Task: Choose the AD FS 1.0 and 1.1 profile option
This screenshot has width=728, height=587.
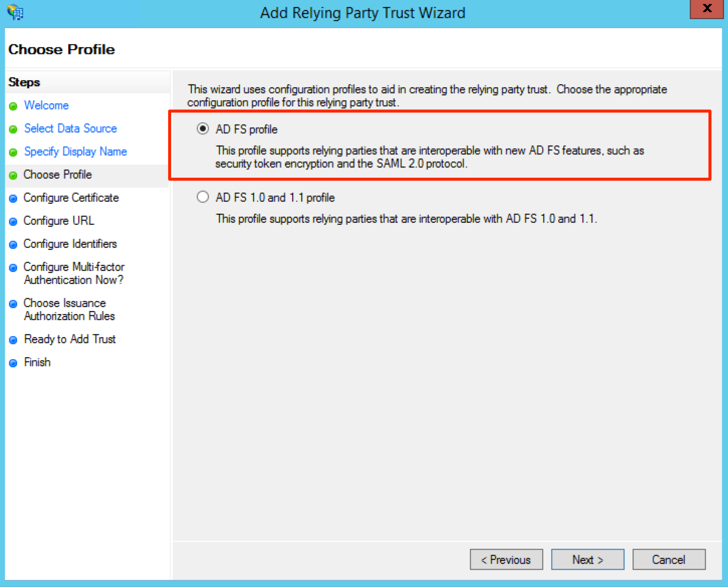Action: [x=203, y=197]
